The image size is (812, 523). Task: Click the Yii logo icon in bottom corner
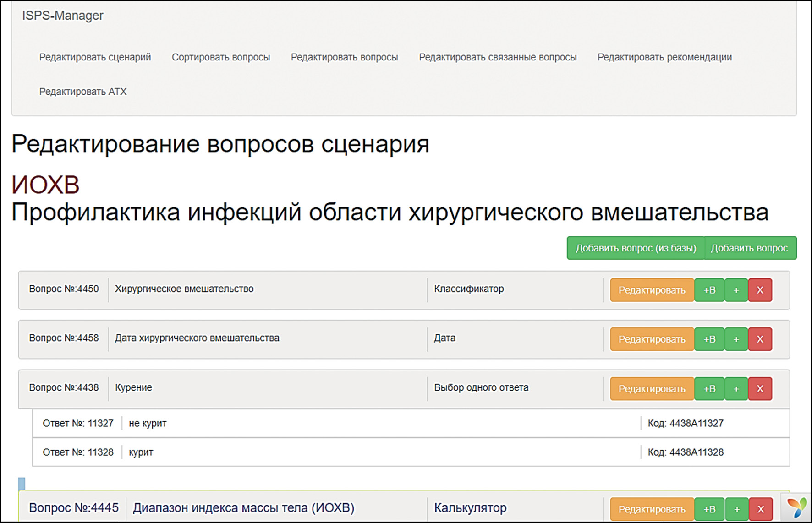(797, 507)
